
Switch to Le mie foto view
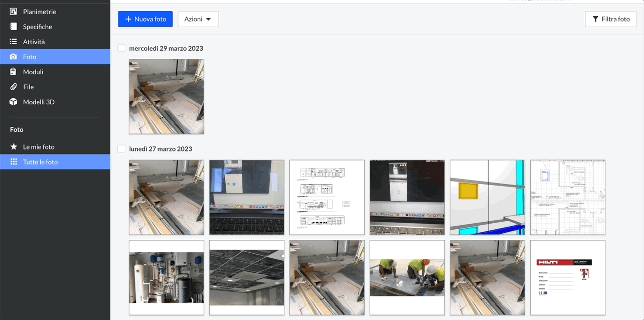click(40, 146)
